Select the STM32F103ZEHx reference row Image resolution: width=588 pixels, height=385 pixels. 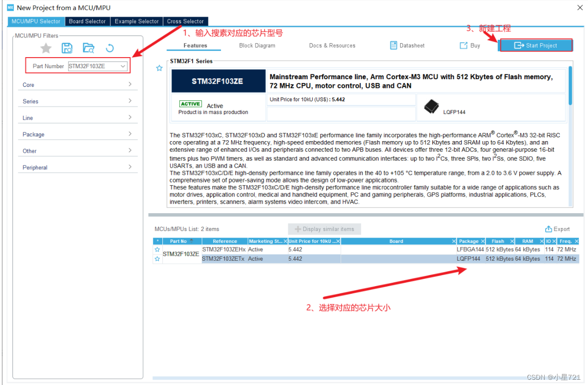[224, 250]
